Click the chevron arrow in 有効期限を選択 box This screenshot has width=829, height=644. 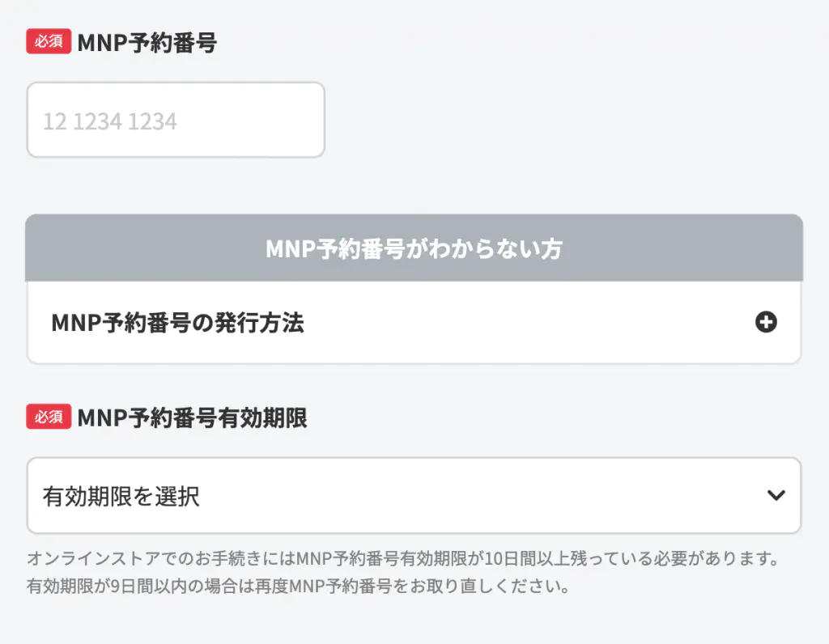(x=776, y=495)
